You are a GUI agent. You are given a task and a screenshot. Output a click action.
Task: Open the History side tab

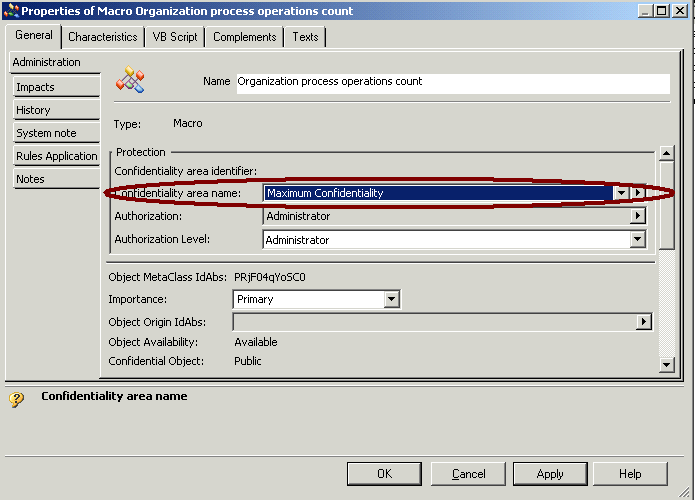coord(56,110)
